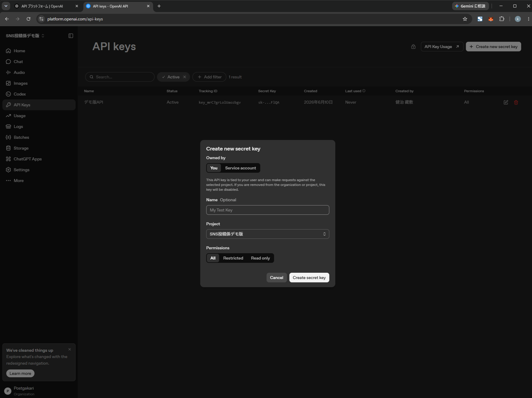
Task: Open API Key Usage link
Action: click(x=442, y=47)
